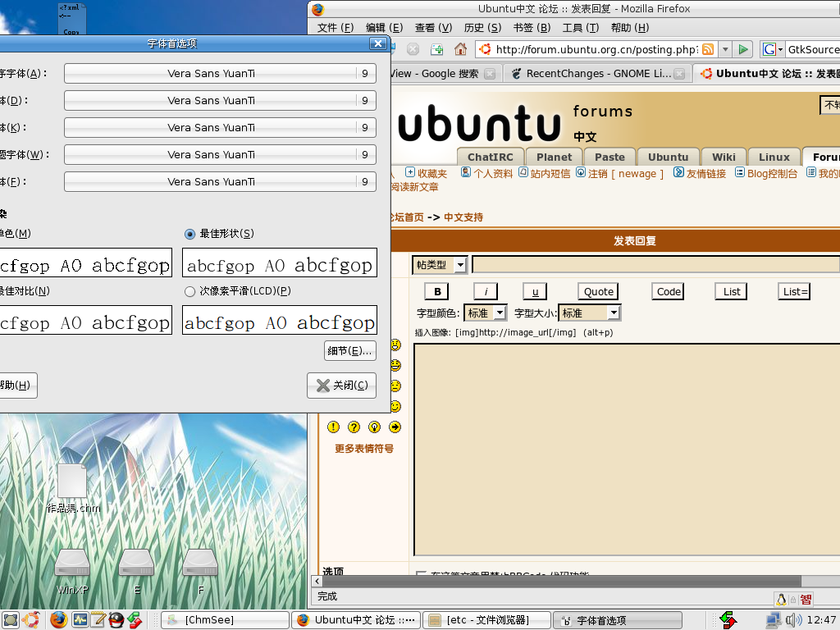Image resolution: width=840 pixels, height=630 pixels.
Task: Open the 帮助(H) menu in Firefox
Action: pos(629,27)
